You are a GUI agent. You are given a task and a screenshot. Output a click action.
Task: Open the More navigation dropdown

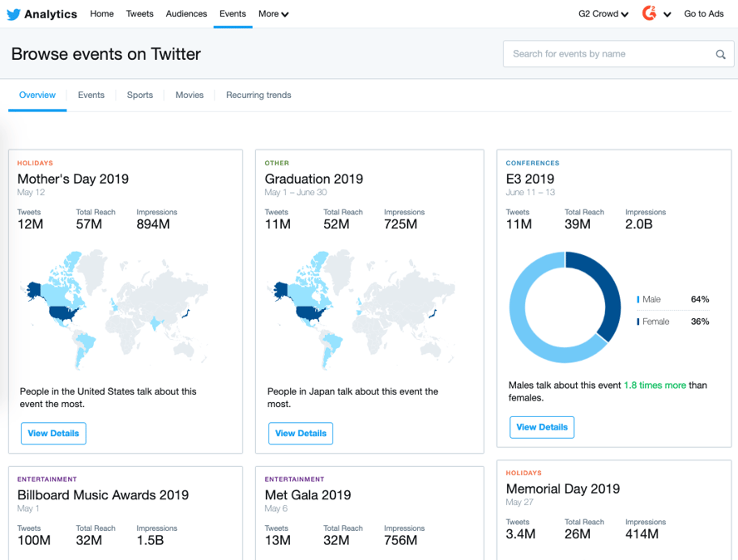[x=273, y=13]
